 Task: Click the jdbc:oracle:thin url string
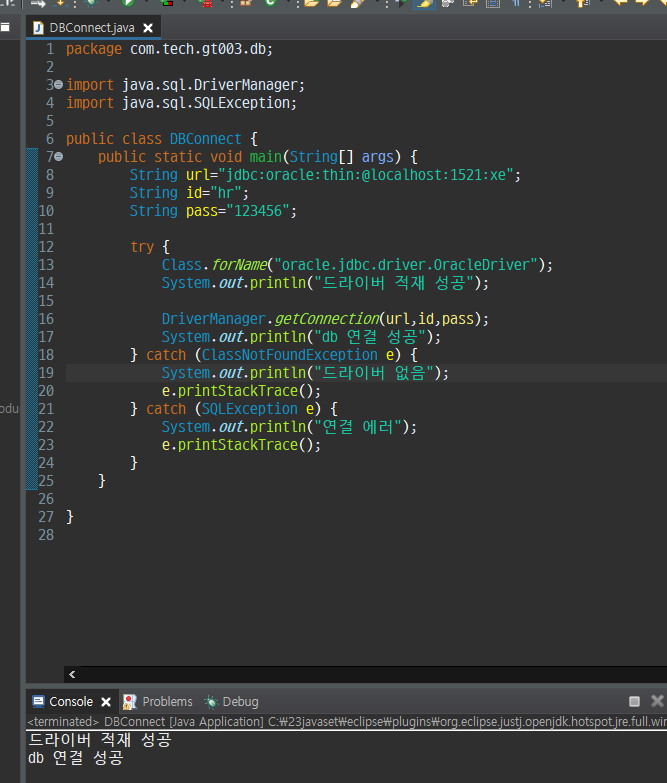tap(369, 175)
